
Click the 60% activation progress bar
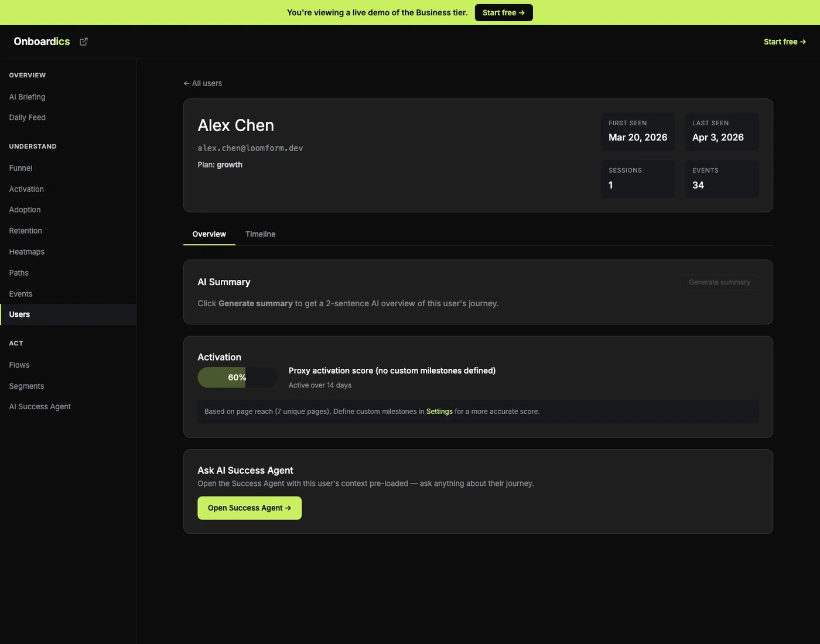pos(237,378)
